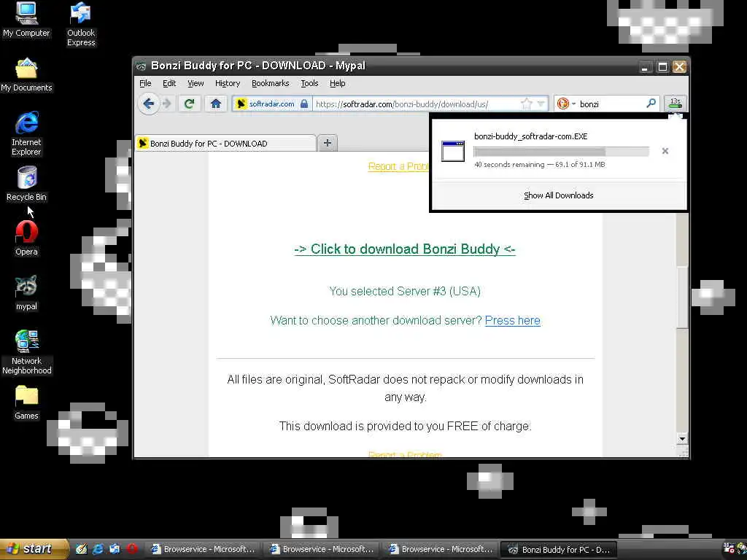This screenshot has width=747, height=560.
Task: Select the mypal raccoon desktop icon
Action: [26, 293]
